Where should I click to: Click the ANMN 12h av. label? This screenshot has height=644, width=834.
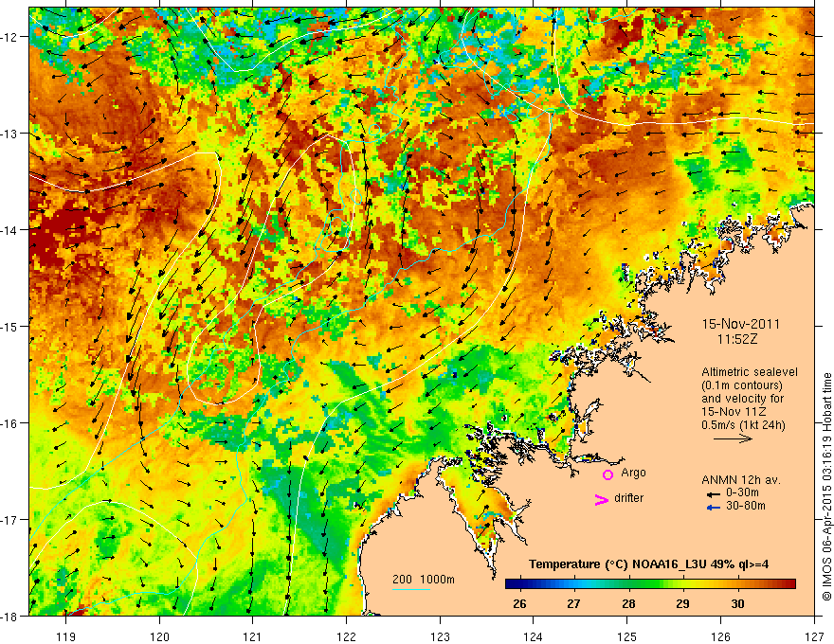pyautogui.click(x=741, y=480)
